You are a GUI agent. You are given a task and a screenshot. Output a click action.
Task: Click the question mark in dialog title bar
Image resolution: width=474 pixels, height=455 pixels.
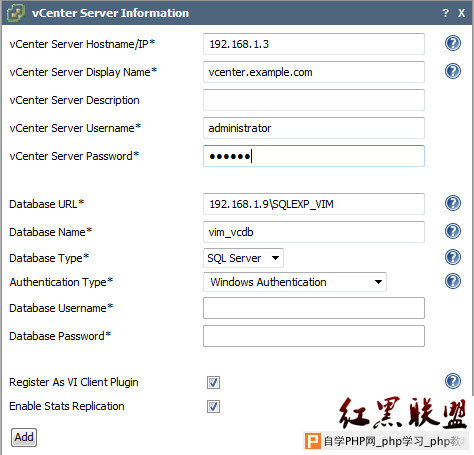pyautogui.click(x=445, y=13)
